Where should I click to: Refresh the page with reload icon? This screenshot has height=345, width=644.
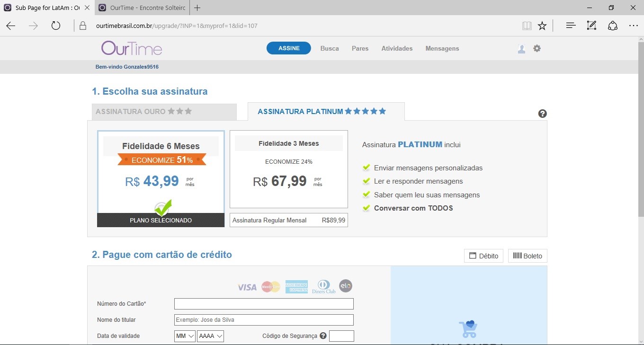click(x=56, y=26)
